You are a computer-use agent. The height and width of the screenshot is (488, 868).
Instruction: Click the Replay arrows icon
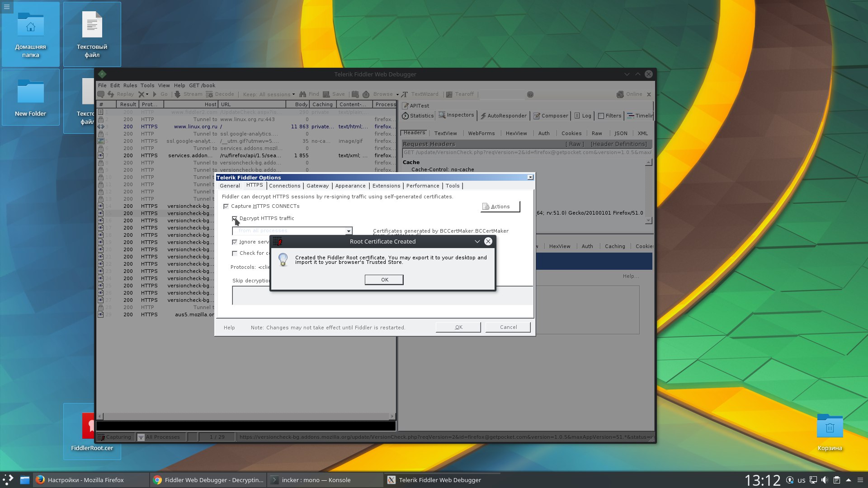(x=111, y=94)
